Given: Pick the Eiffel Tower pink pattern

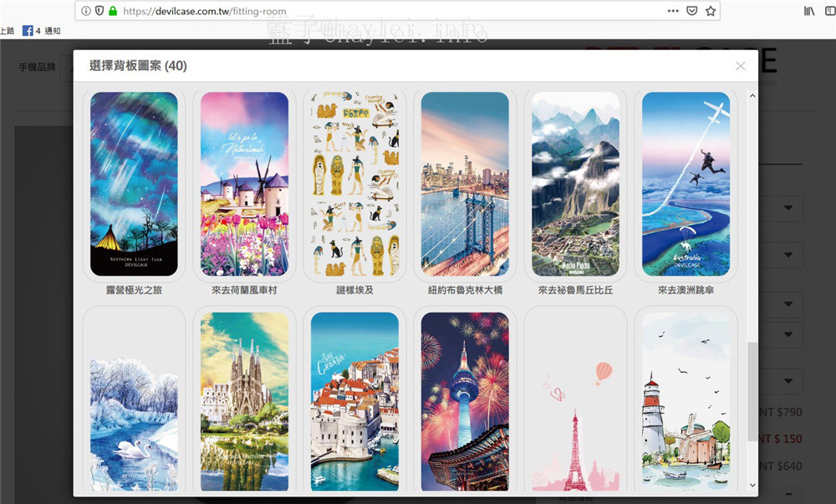Looking at the screenshot, I should point(575,401).
